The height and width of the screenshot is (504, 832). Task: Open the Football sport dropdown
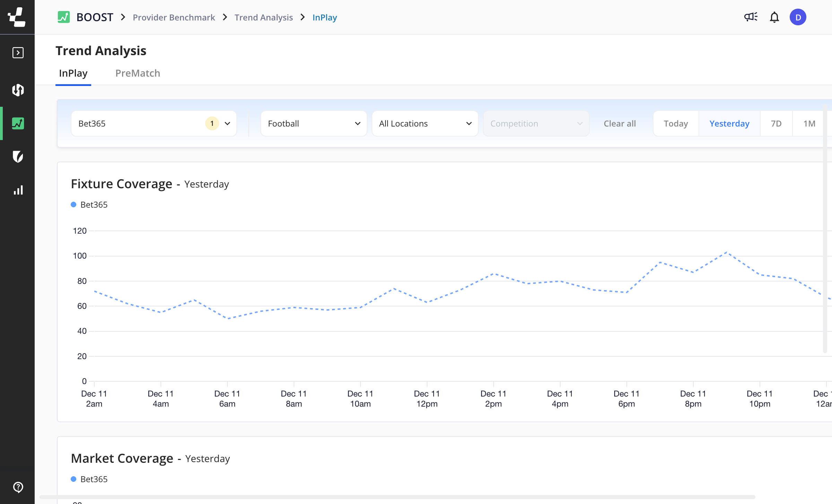tap(313, 124)
